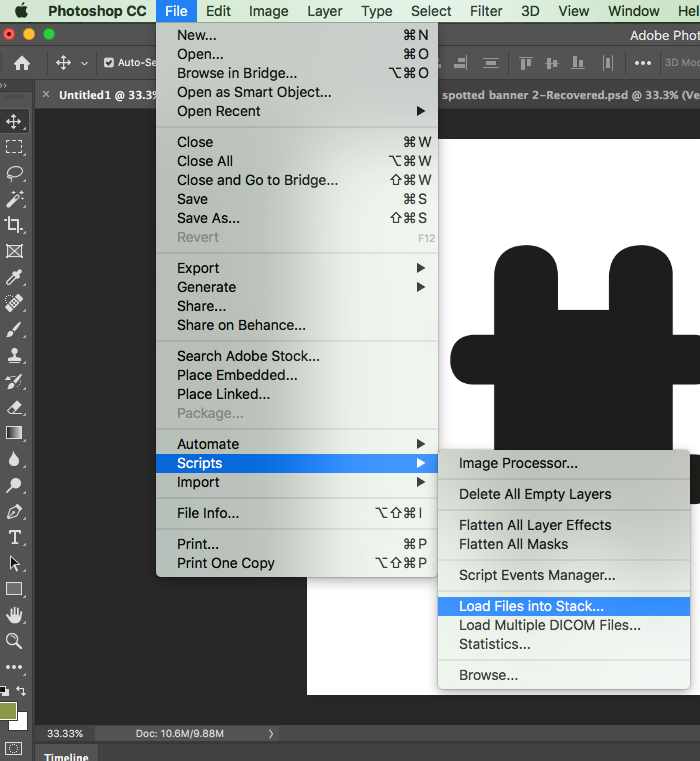
Task: Select the Blur tool
Action: click(x=14, y=459)
